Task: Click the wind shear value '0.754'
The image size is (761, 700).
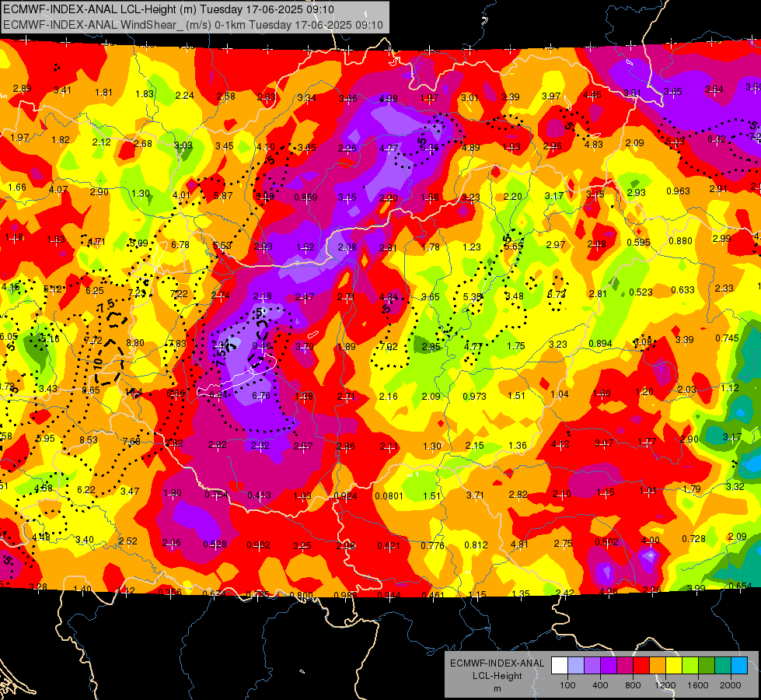Action: coord(216,494)
